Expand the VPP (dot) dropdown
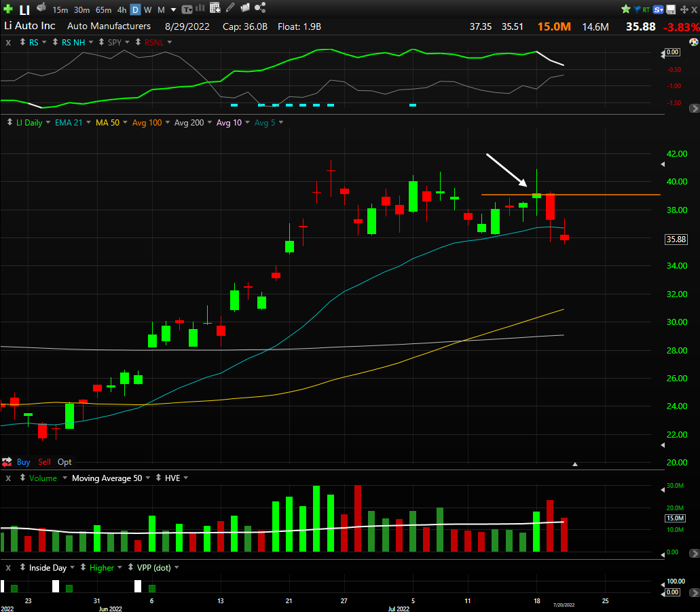 177,568
